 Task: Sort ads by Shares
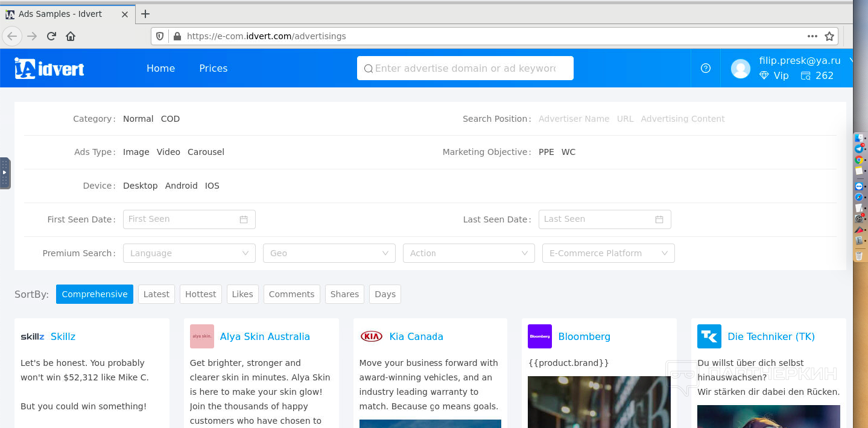click(x=345, y=294)
